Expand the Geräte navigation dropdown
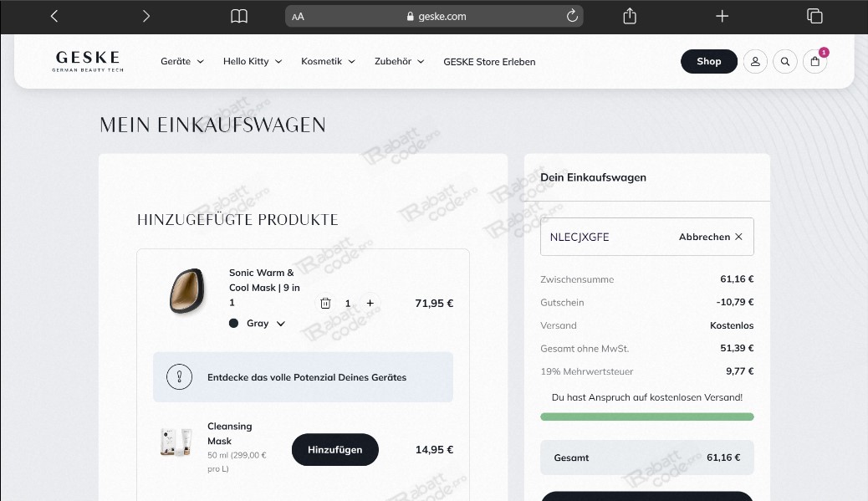This screenshot has height=501, width=868. coord(181,61)
